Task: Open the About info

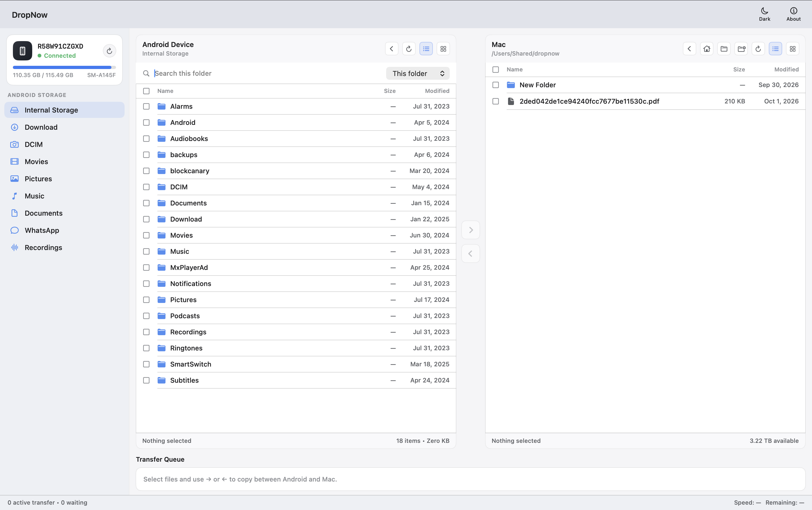Action: pyautogui.click(x=793, y=15)
